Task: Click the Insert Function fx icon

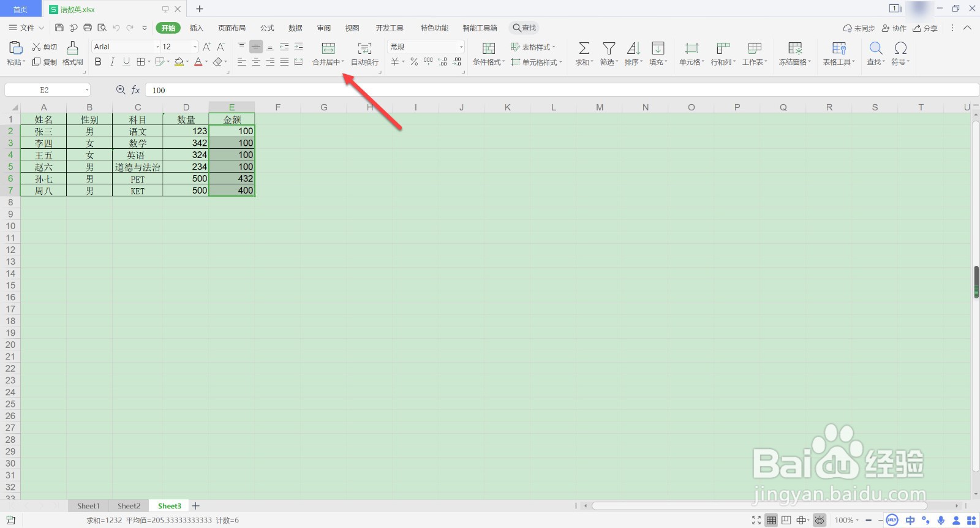Action: [135, 90]
